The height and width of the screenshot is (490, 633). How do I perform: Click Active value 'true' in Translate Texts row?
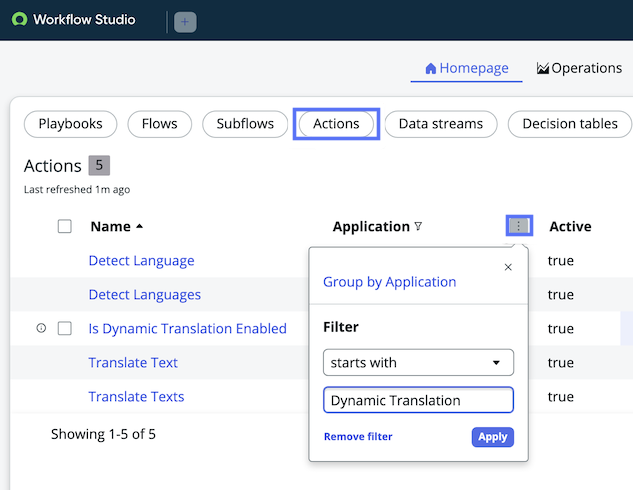pos(561,397)
